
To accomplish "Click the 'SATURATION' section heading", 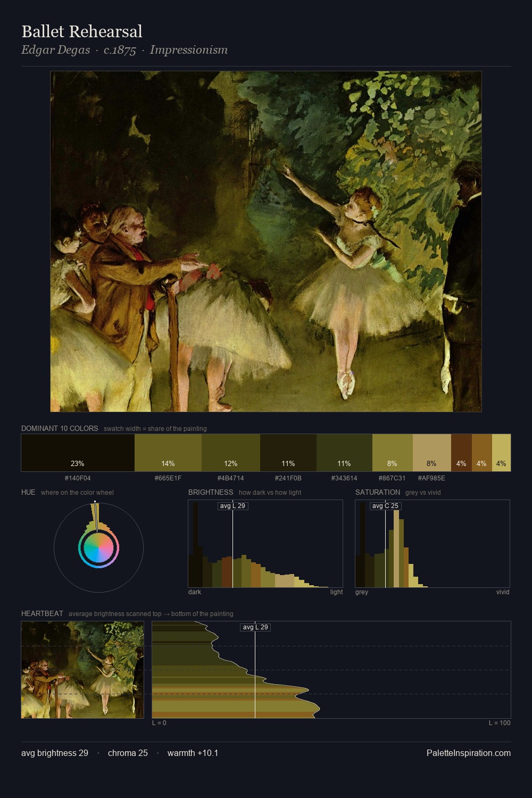I will [x=378, y=492].
